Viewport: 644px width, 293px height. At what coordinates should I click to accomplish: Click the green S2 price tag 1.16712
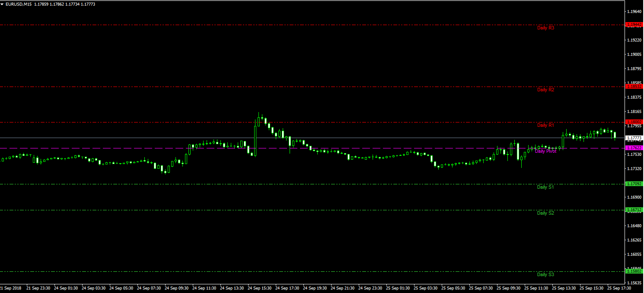click(634, 210)
